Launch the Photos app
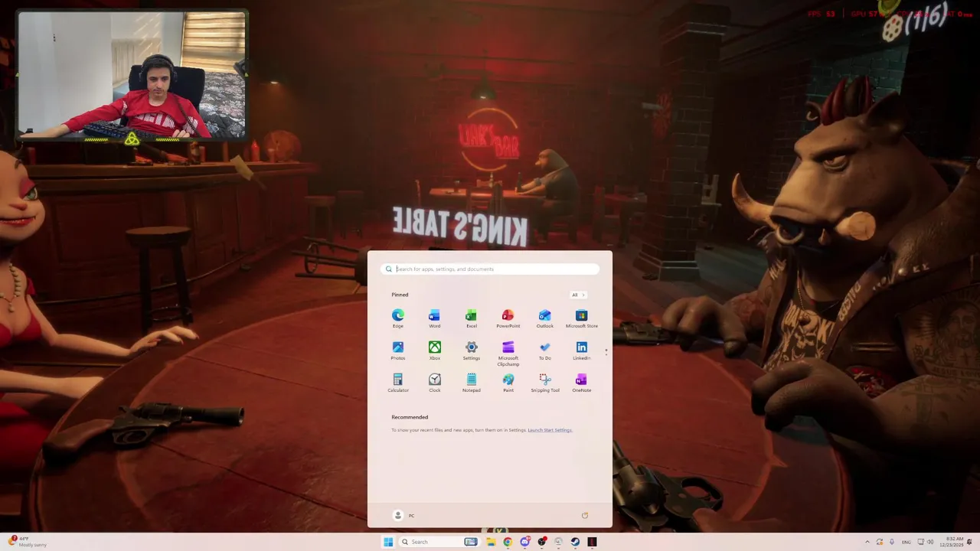The width and height of the screenshot is (980, 551). coord(398,351)
